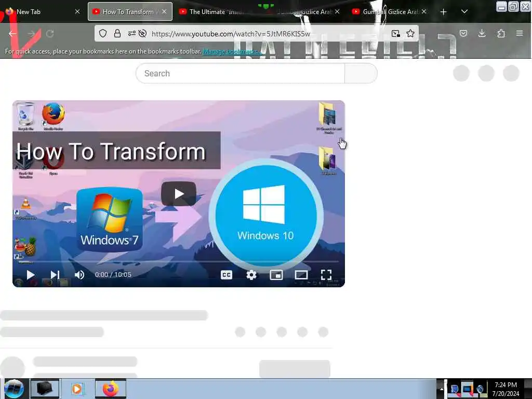Screen dimensions: 532x399
Task: Click the taskbar clock showing 7:24 PM
Action: click(x=506, y=389)
